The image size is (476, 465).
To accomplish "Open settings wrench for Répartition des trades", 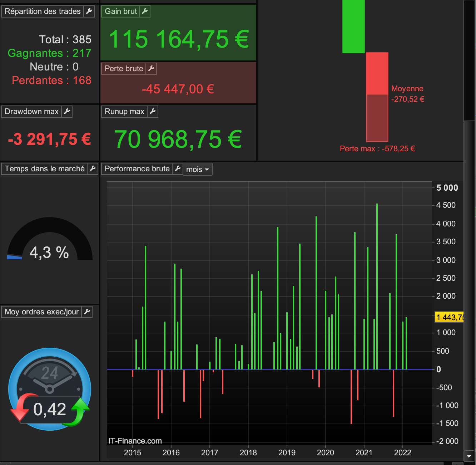I will tap(89, 11).
